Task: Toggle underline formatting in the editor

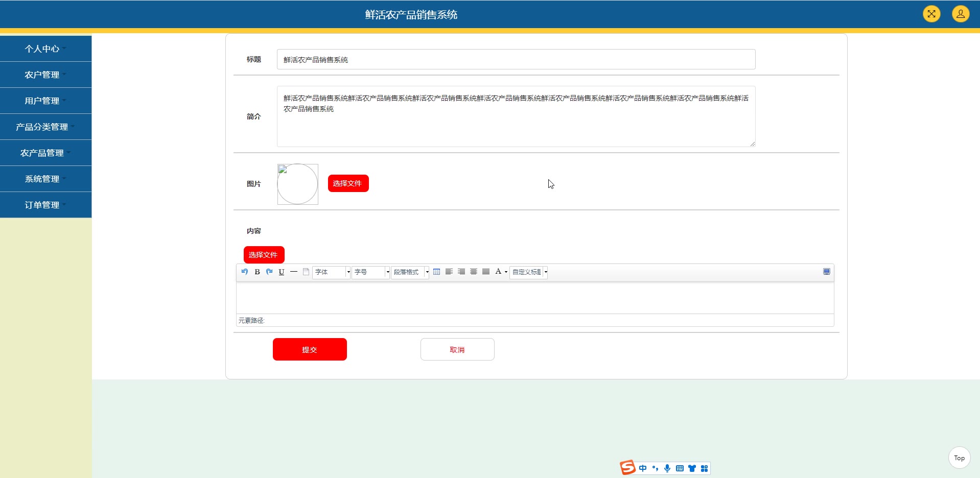Action: click(x=282, y=272)
